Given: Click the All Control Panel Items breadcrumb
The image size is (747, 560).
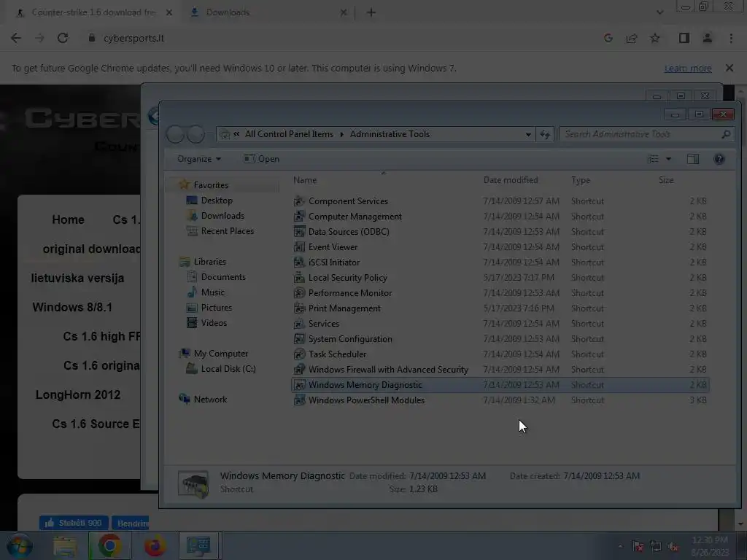Looking at the screenshot, I should (x=289, y=134).
